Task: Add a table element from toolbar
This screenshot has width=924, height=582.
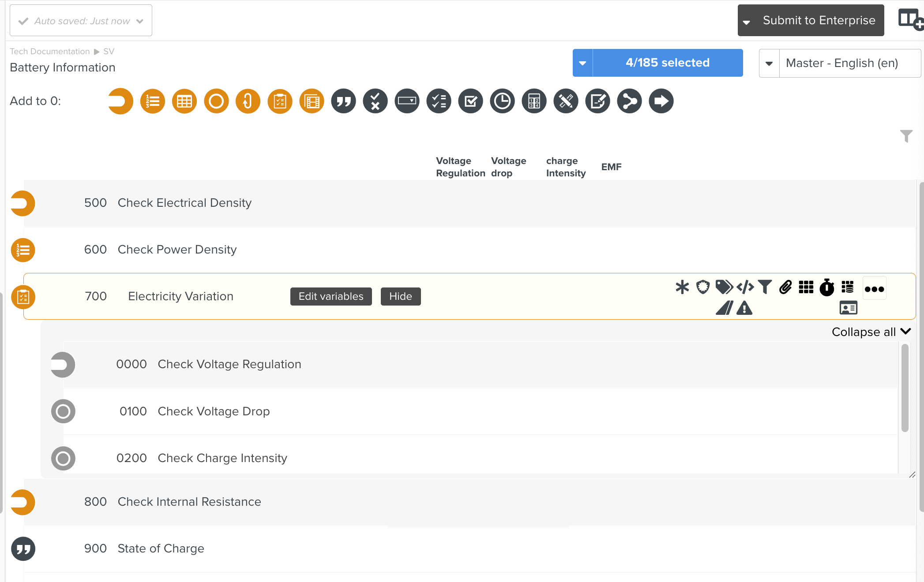Action: [184, 101]
